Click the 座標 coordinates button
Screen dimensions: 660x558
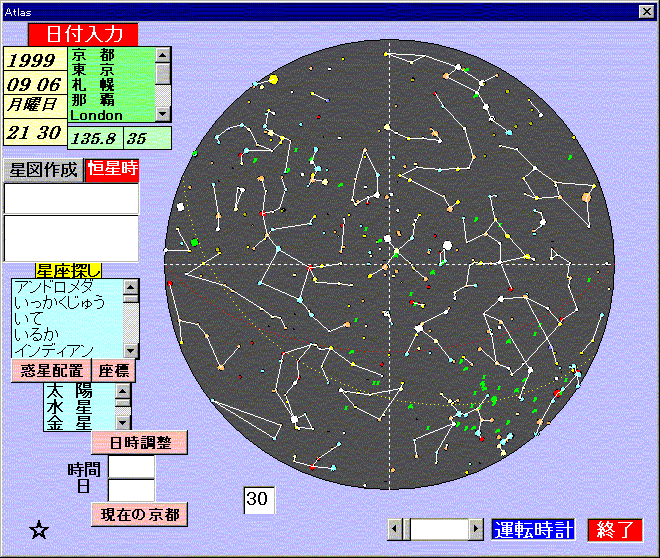coord(114,371)
